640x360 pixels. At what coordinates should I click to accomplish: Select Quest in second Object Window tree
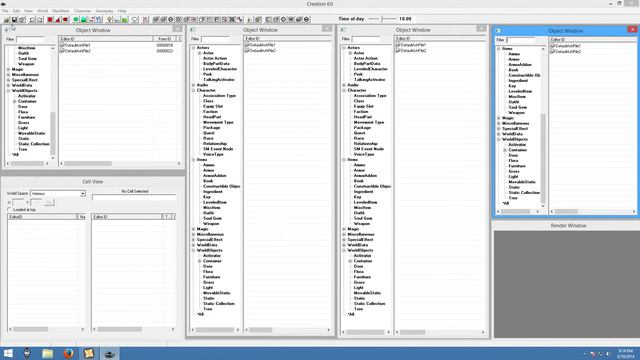(x=209, y=133)
